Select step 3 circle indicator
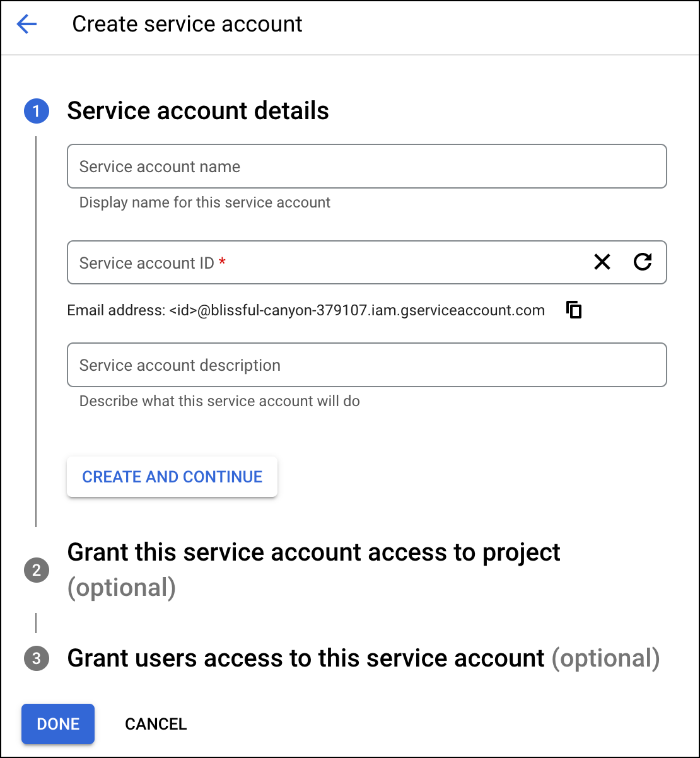This screenshot has height=758, width=700. coord(36,658)
